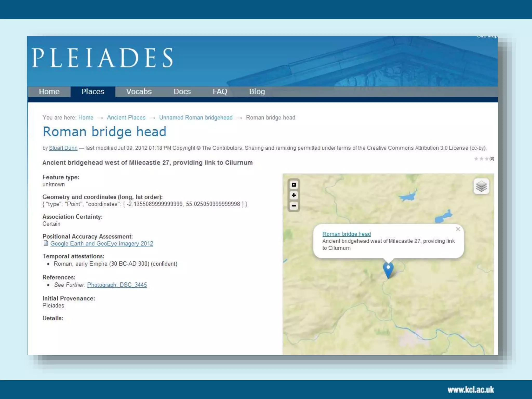
Task: Click the document icon beside Google Earth link
Action: coord(46,243)
